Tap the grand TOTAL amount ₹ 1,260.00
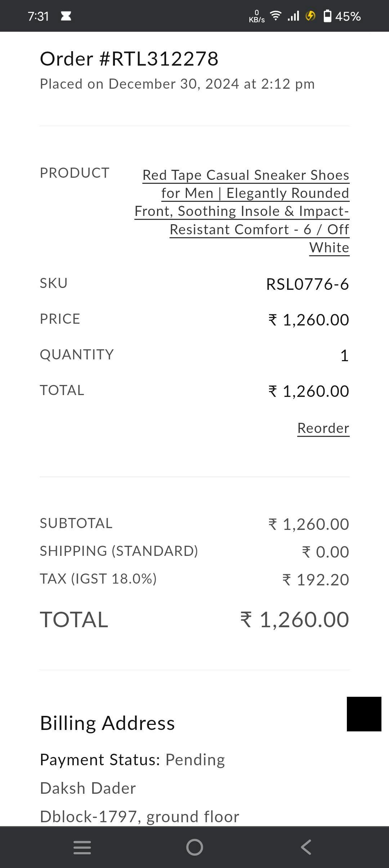The height and width of the screenshot is (868, 389). click(294, 620)
